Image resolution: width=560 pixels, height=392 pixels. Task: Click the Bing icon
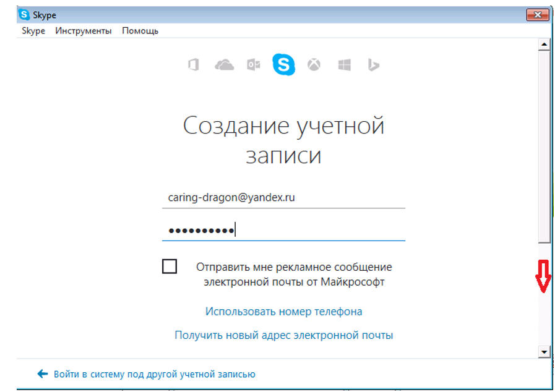point(374,65)
